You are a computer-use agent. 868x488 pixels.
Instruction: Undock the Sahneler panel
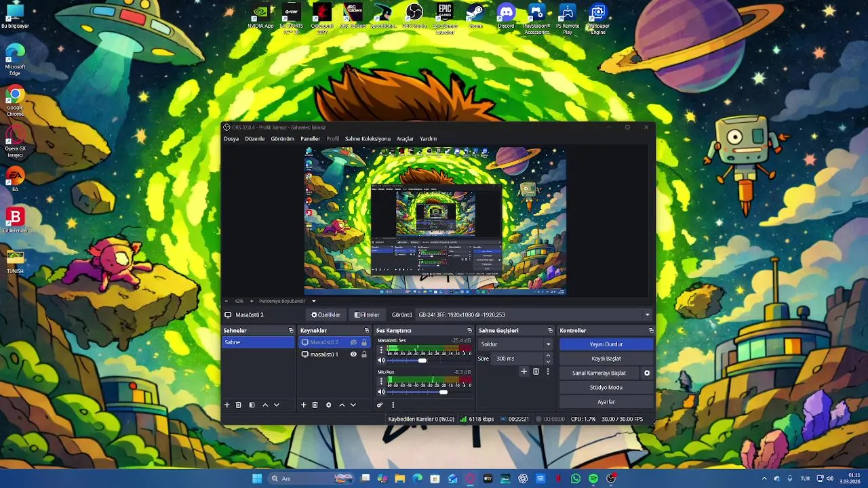[x=291, y=330]
